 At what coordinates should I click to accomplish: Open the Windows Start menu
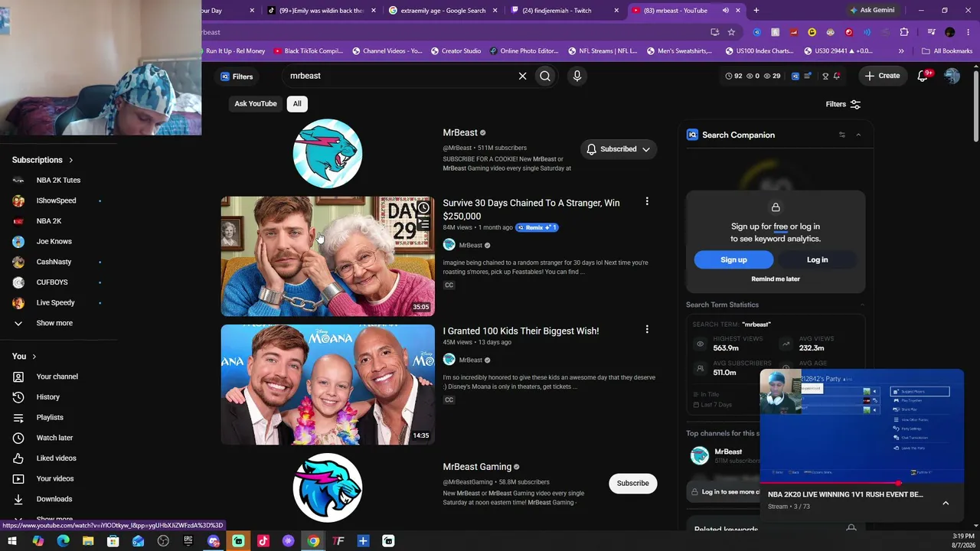[12, 541]
